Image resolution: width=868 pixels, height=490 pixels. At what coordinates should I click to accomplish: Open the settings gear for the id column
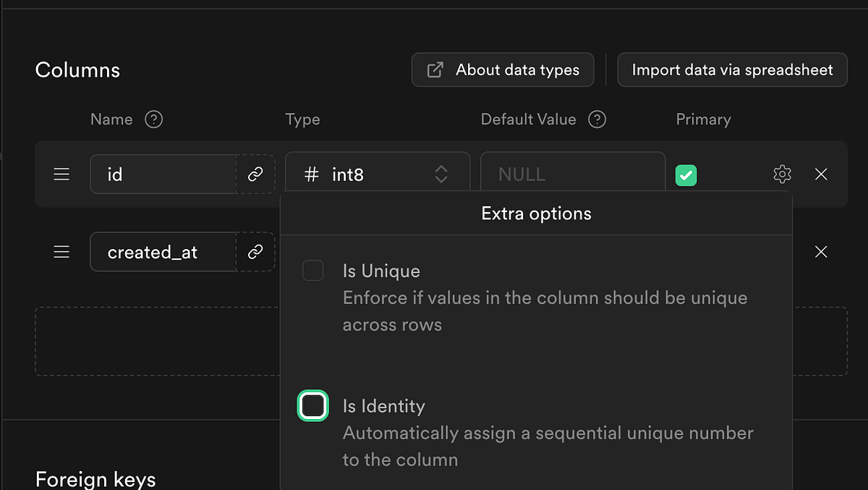click(x=782, y=174)
